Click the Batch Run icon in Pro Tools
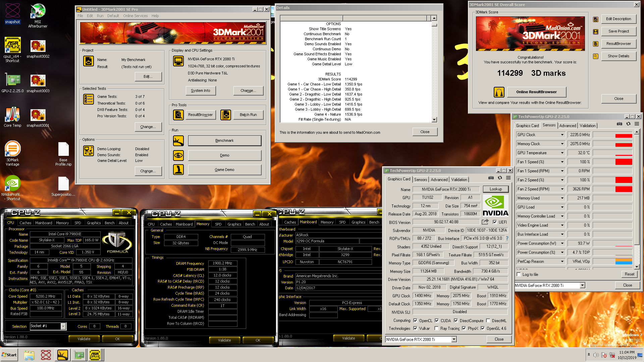Screen dimensions: 644x362 coord(226,115)
